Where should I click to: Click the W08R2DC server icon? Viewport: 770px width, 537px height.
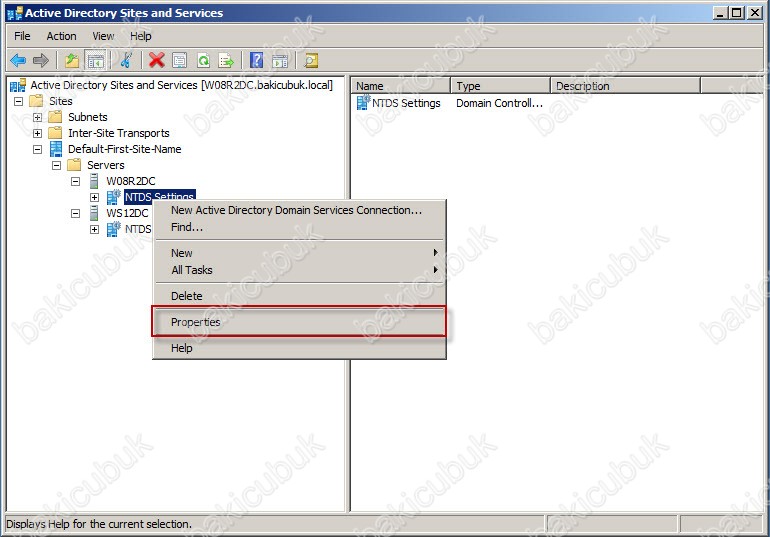[x=94, y=181]
